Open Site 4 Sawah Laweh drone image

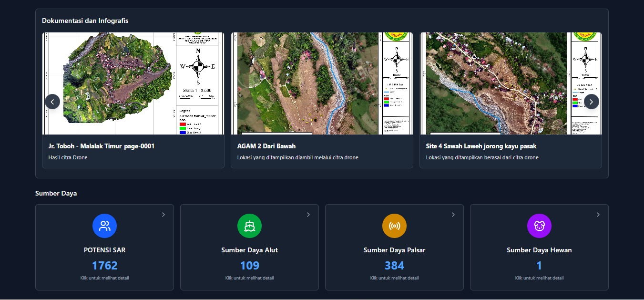tap(511, 83)
